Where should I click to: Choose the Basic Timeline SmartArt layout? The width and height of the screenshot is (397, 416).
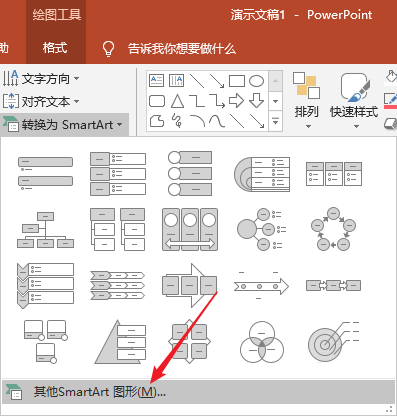coord(262,285)
